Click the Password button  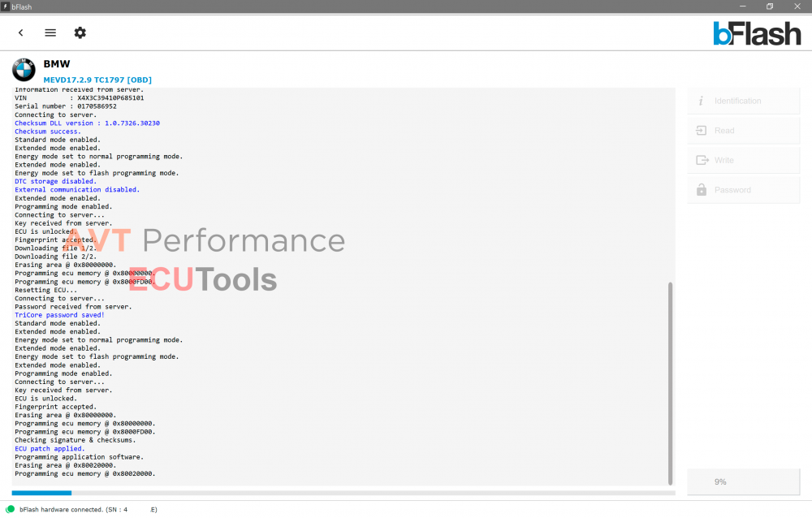(743, 189)
